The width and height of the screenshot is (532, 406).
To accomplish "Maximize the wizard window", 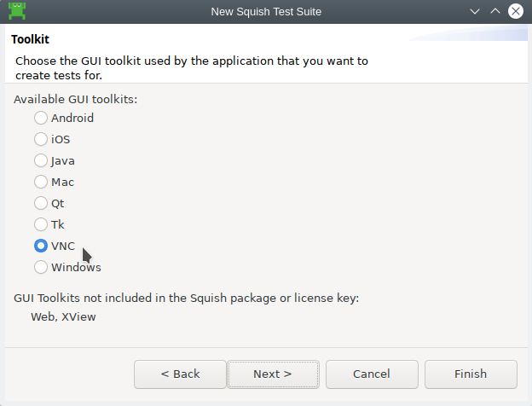I will click(x=495, y=12).
